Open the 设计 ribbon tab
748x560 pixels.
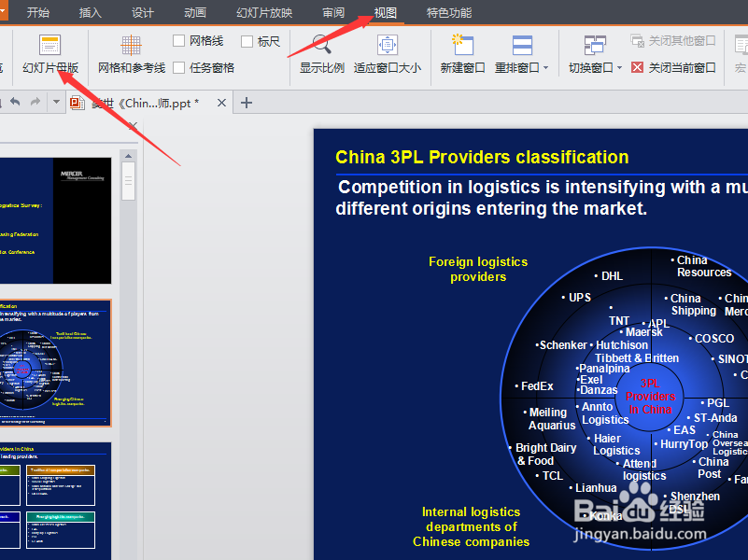click(143, 12)
